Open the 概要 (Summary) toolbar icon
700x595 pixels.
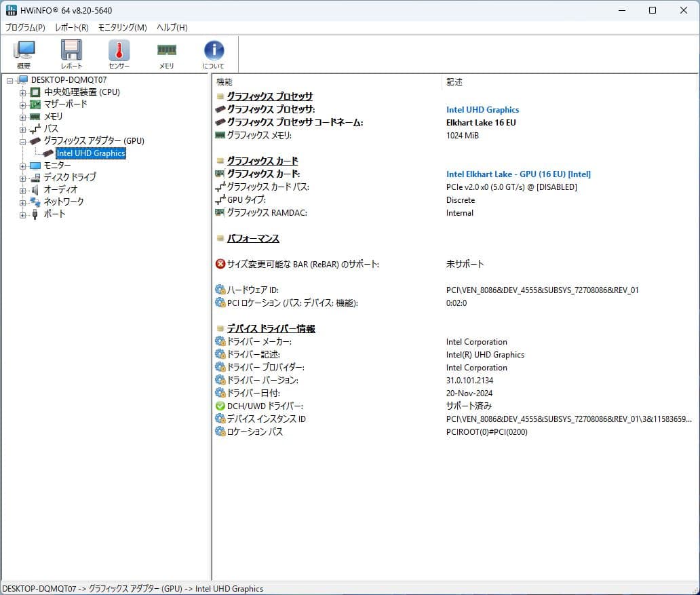click(x=24, y=54)
